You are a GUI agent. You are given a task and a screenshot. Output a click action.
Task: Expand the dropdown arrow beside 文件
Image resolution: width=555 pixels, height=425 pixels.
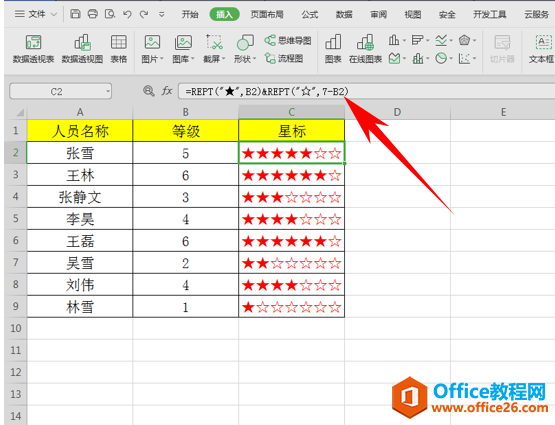[x=54, y=15]
